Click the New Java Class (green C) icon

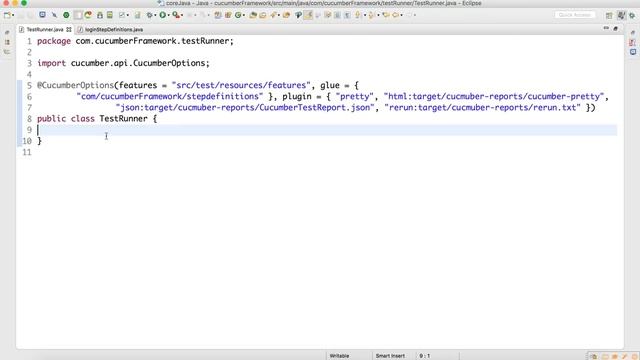(238, 15)
